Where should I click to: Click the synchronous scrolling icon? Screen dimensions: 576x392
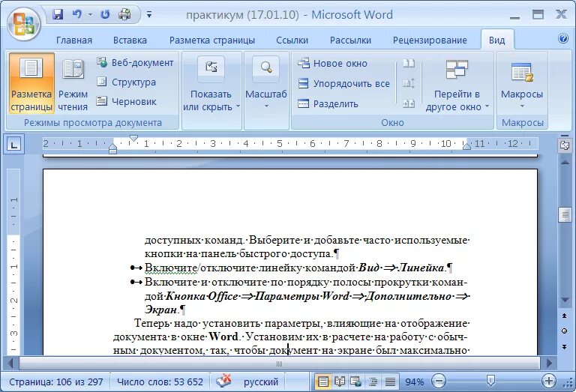[409, 83]
